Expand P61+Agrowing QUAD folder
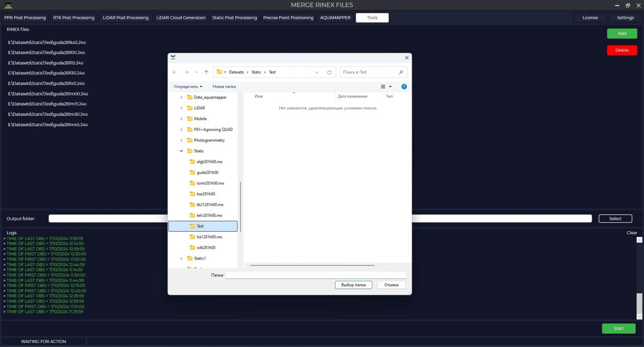Viewport: 644px width, 347px height. point(181,130)
